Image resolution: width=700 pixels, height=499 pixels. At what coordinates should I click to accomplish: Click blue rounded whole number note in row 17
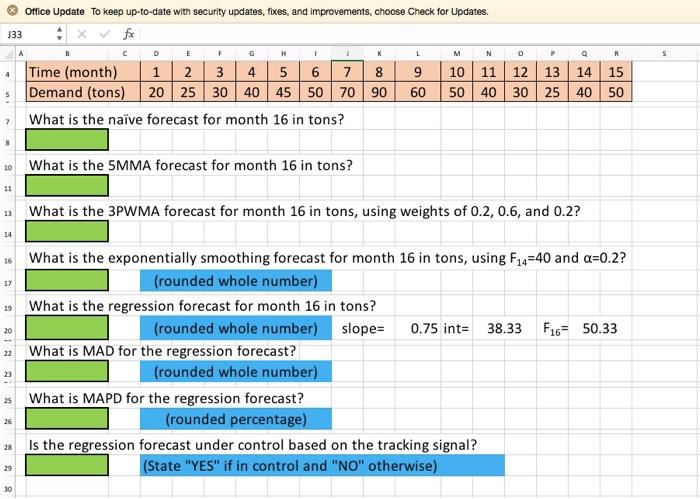click(236, 281)
